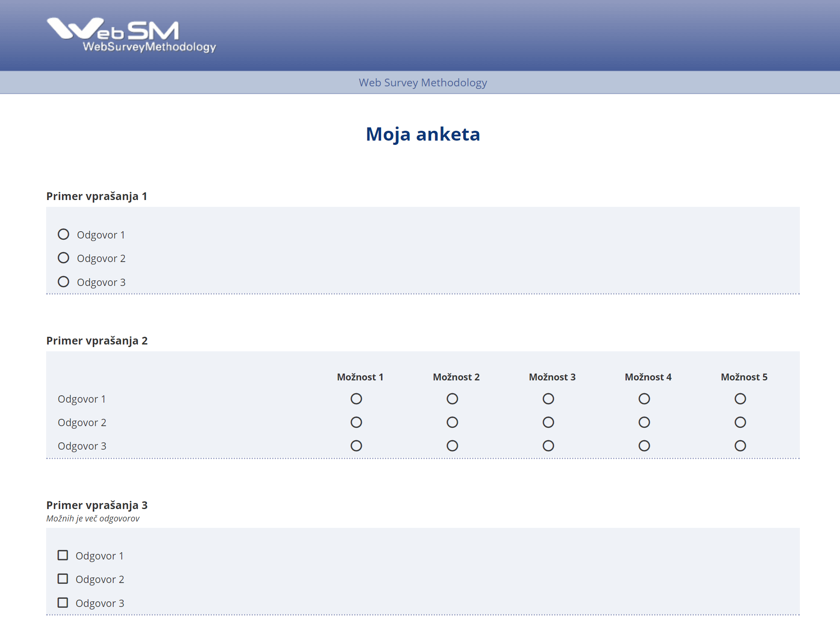Choose Možnost 3 for Odgovor 1 row
This screenshot has height=630, width=840.
coord(549,399)
